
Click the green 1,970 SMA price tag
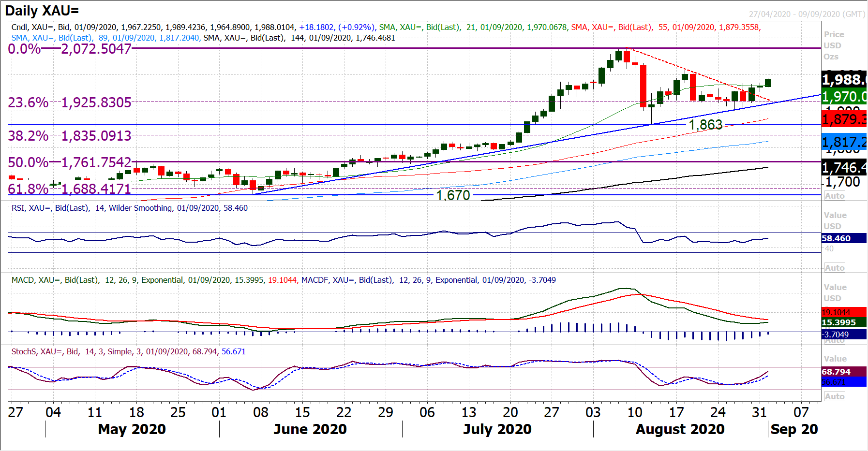coord(844,96)
